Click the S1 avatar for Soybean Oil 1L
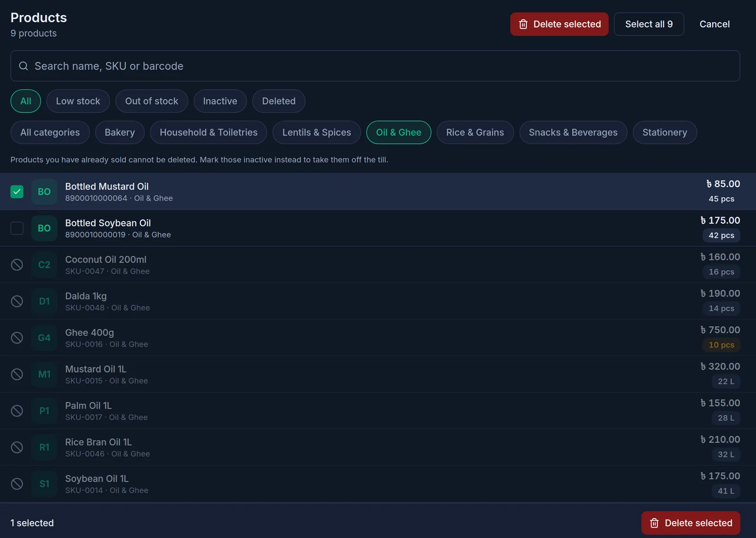This screenshot has width=756, height=538. (44, 484)
